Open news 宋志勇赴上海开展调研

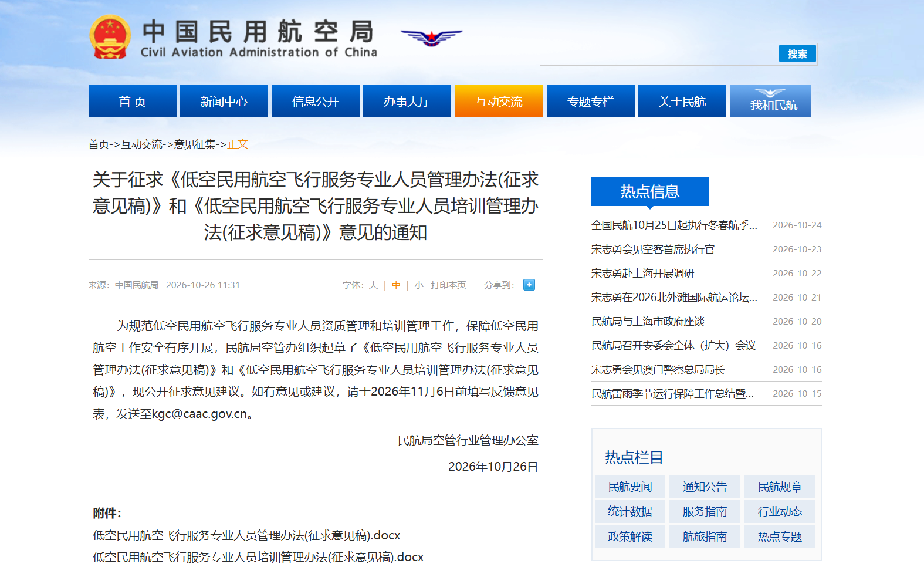click(643, 274)
